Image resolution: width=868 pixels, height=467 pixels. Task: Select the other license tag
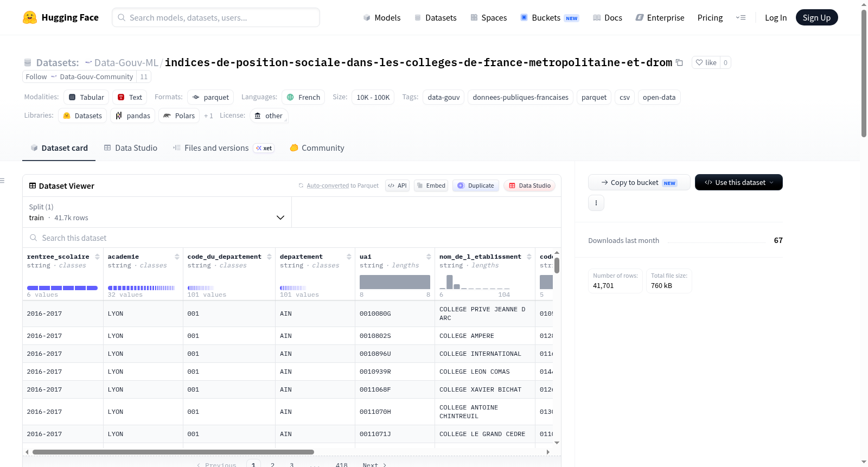click(269, 116)
